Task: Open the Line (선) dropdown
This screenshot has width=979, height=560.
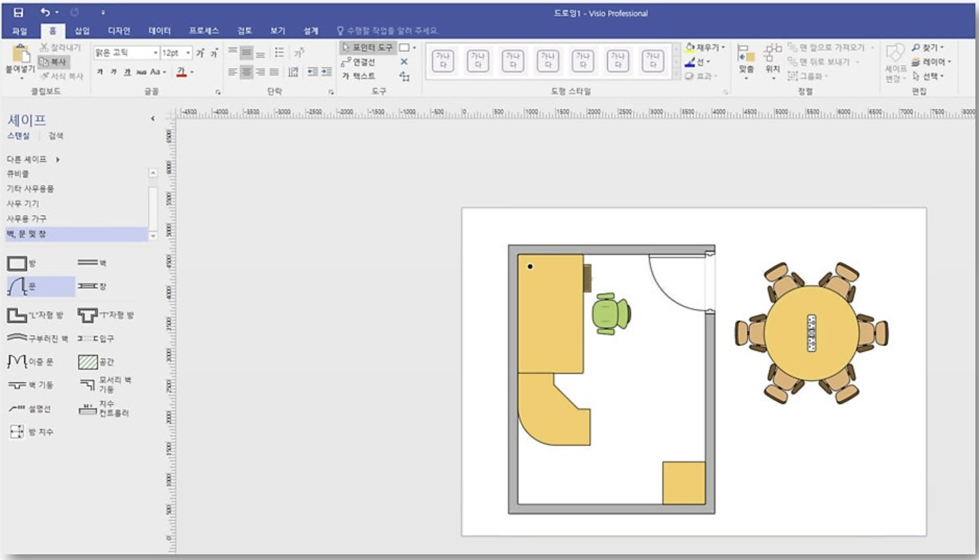Action: (697, 62)
